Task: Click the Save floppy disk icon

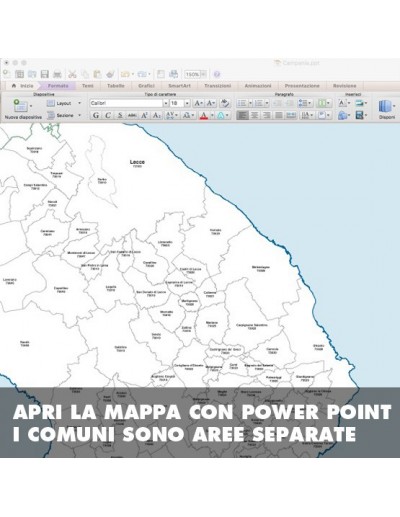Action: pos(44,74)
